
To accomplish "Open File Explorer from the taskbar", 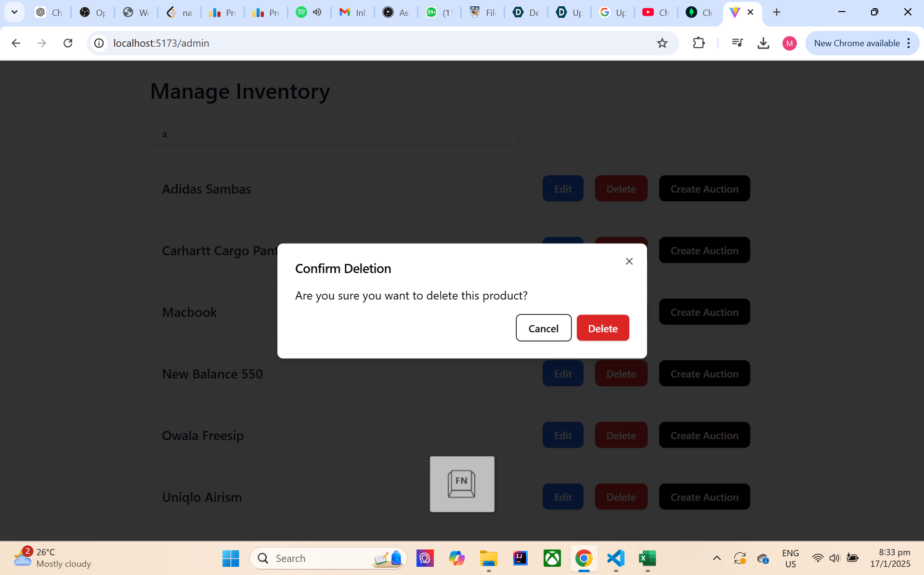I will tap(489, 558).
